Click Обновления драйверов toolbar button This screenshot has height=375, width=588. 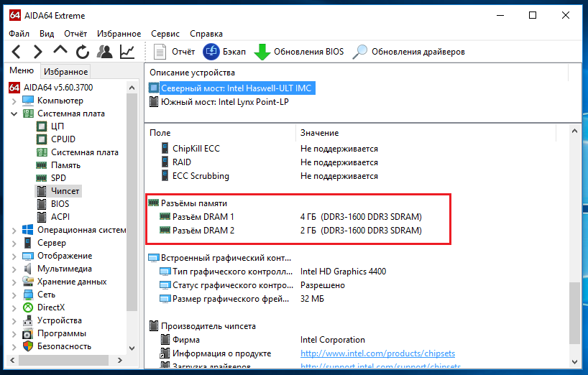click(409, 52)
